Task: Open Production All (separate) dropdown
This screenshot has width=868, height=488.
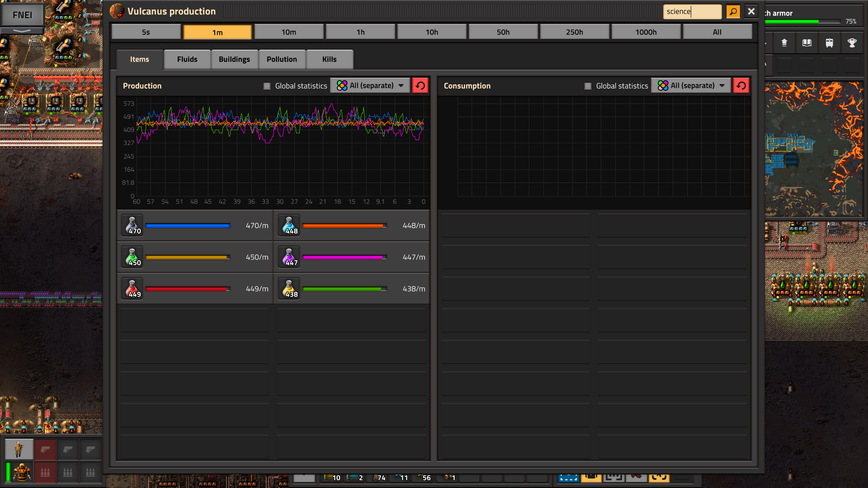Action: [x=370, y=85]
